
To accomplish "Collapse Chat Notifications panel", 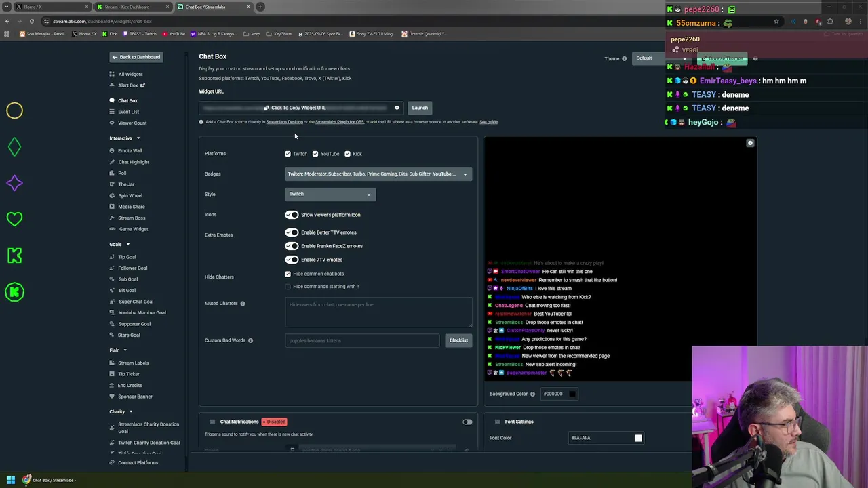I will pos(212,422).
